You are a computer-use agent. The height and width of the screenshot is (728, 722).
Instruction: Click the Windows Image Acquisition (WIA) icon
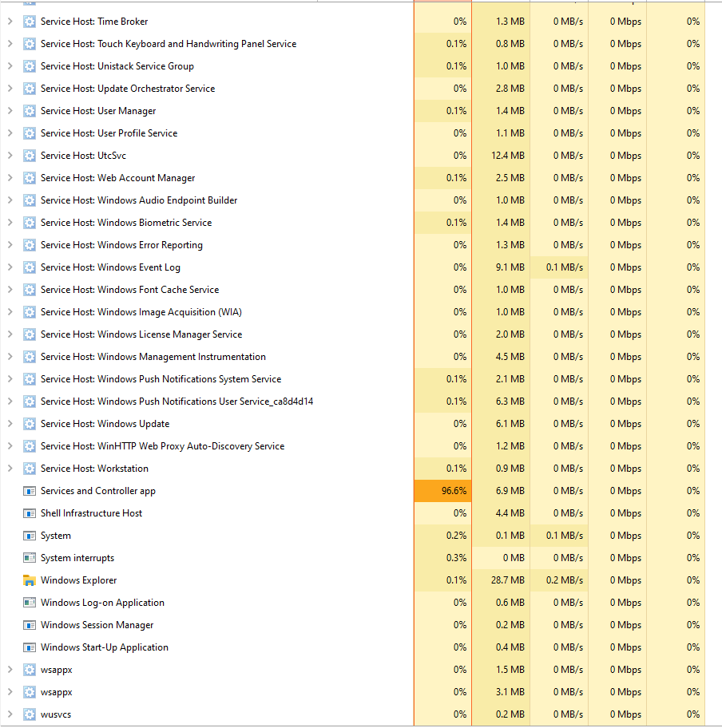coord(30,312)
